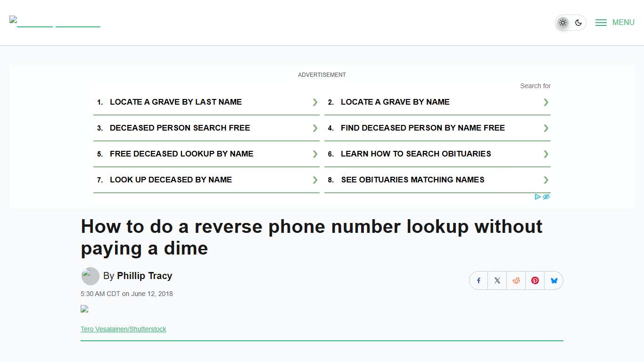This screenshot has height=362, width=644.
Task: Click the Phillip Tracy author link
Action: point(144,276)
